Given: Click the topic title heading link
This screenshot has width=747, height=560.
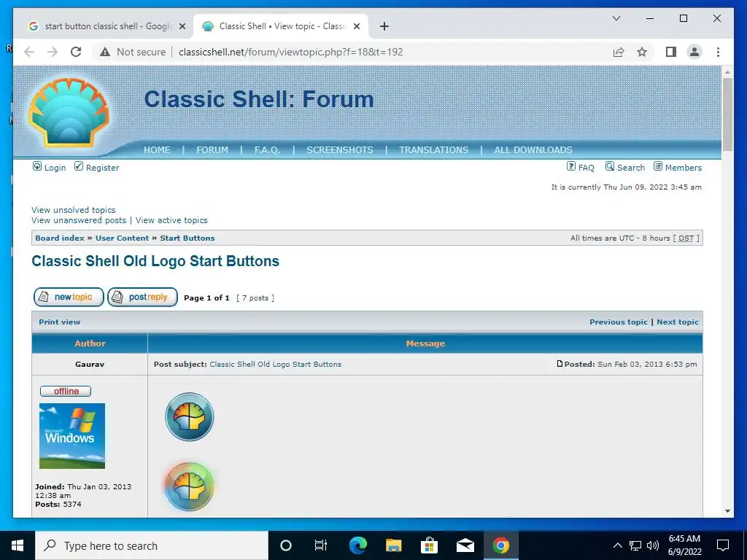Looking at the screenshot, I should click(155, 261).
